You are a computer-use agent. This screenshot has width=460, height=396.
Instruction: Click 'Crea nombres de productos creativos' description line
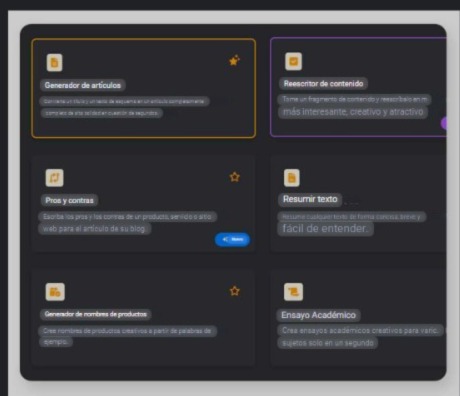pyautogui.click(x=128, y=331)
